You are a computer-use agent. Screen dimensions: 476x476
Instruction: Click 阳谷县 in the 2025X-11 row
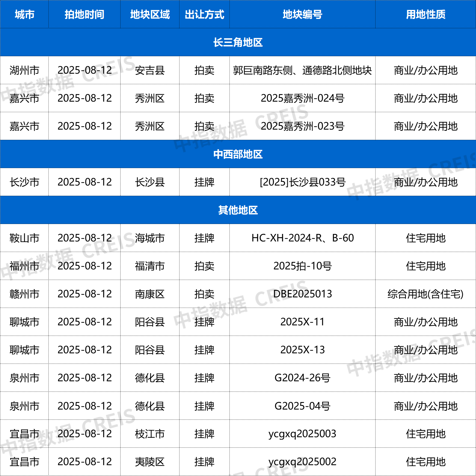150,322
